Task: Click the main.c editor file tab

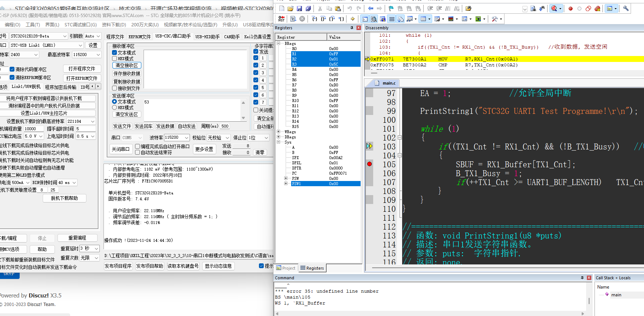Action: coord(386,83)
